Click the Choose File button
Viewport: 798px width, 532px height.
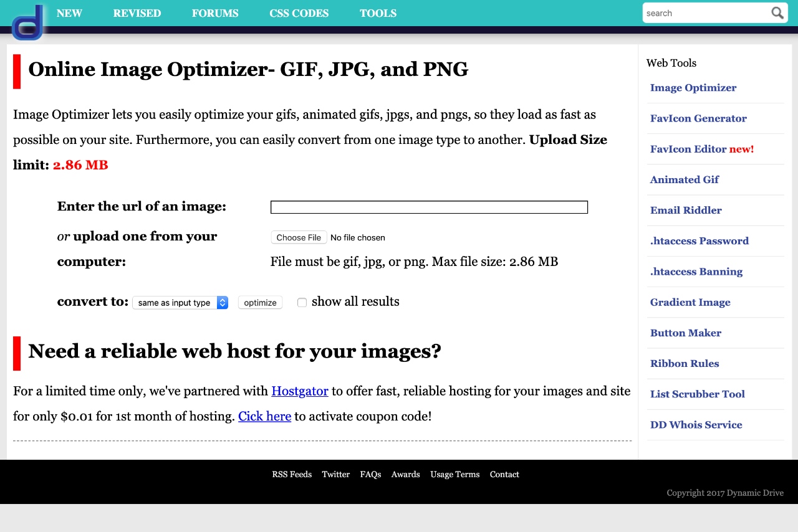(x=299, y=237)
